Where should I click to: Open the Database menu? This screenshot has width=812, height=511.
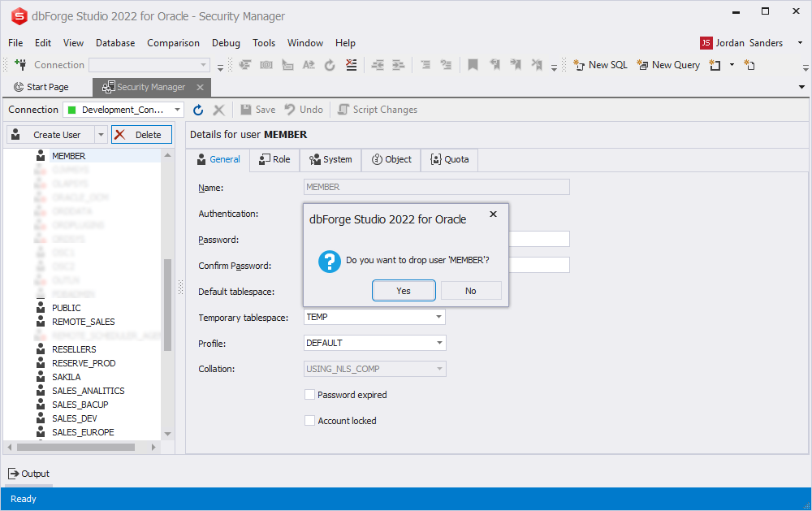[115, 43]
